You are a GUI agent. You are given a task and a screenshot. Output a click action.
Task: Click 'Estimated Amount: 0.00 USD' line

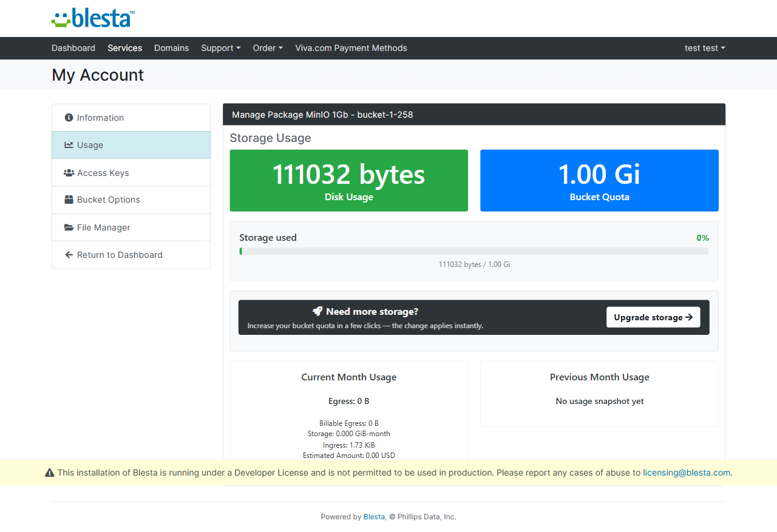[349, 456]
